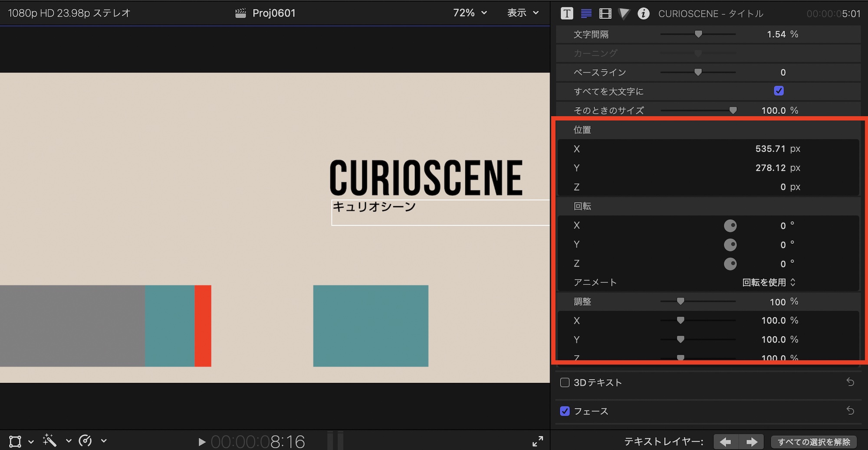
Task: Open the 表示 view options menu
Action: [523, 13]
